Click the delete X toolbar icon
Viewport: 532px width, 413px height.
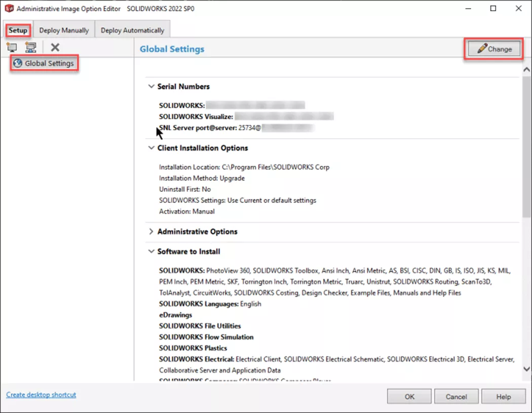point(55,47)
